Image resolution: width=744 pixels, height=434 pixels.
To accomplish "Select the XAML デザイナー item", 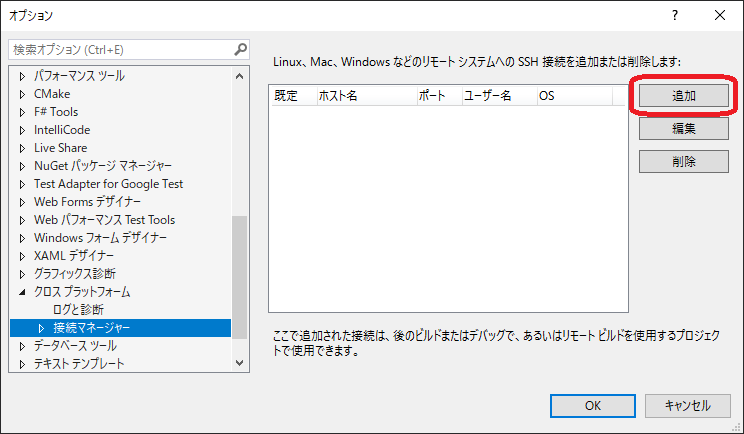I will tap(74, 256).
